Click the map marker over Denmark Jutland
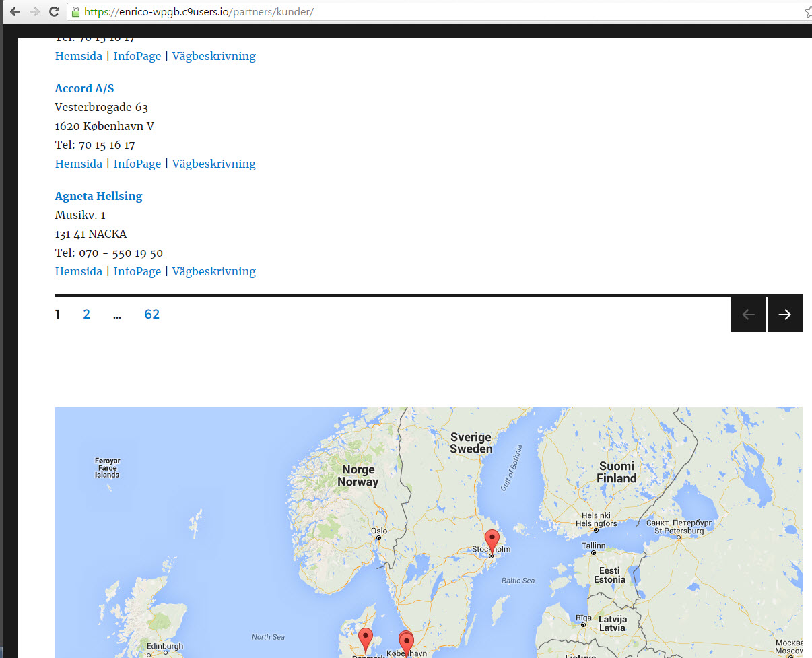 click(x=366, y=639)
